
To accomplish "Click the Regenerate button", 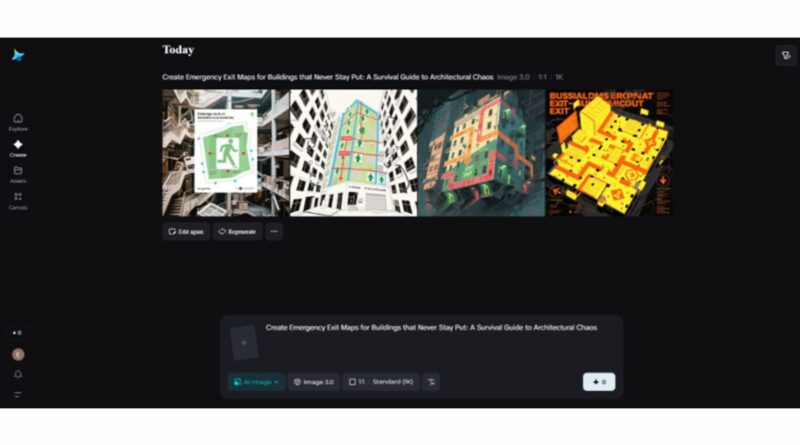I will tap(238, 232).
